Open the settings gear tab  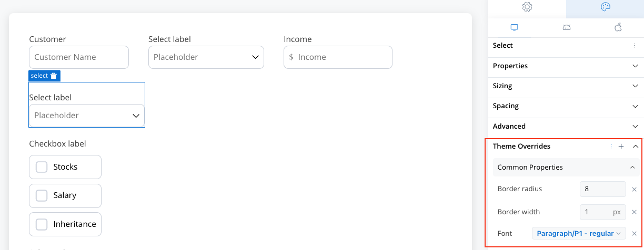[527, 7]
